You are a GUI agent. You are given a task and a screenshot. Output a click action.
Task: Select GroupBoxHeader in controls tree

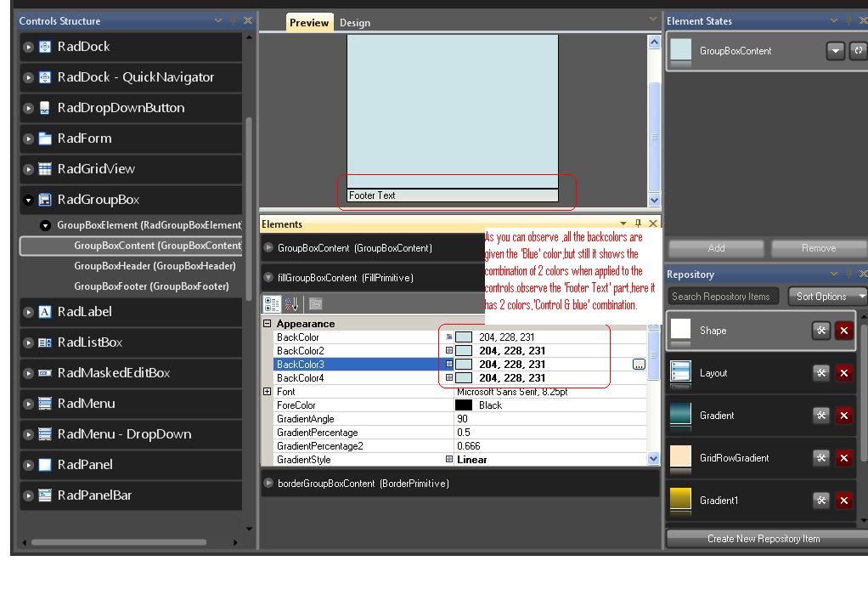(x=155, y=266)
